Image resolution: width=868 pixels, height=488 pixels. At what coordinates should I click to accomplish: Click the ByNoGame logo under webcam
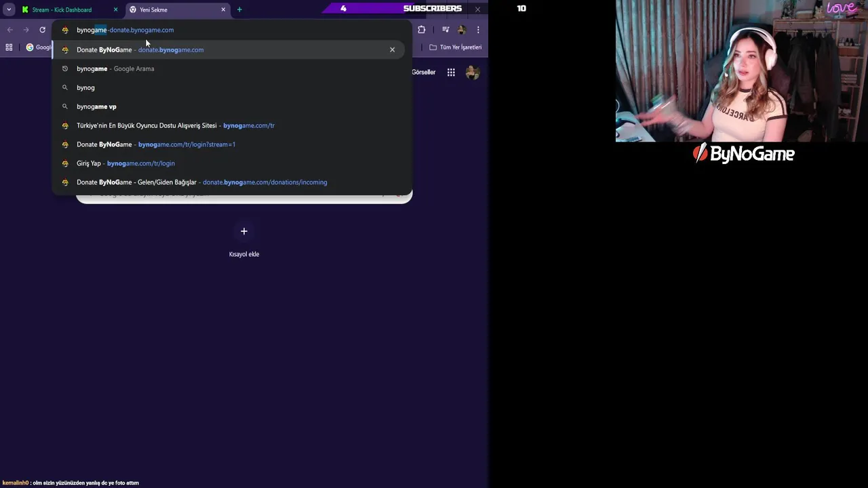[x=743, y=154]
